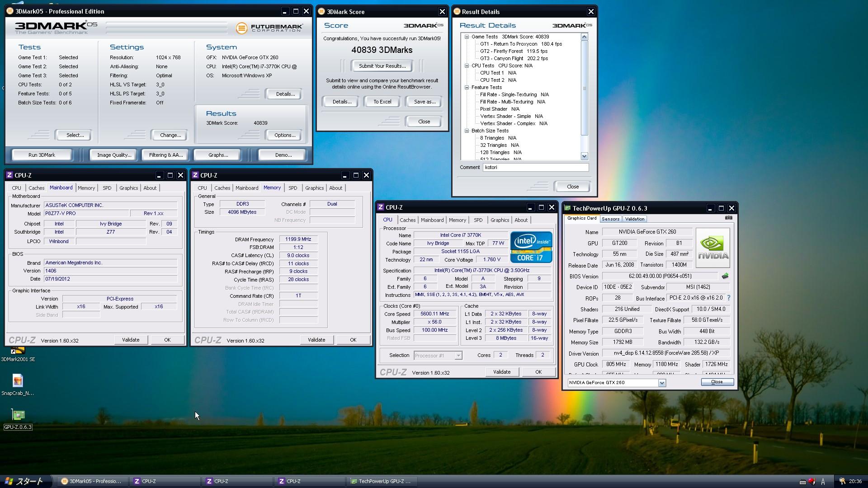Click tray IME letter A icon
This screenshot has height=488, width=868.
pyautogui.click(x=823, y=482)
